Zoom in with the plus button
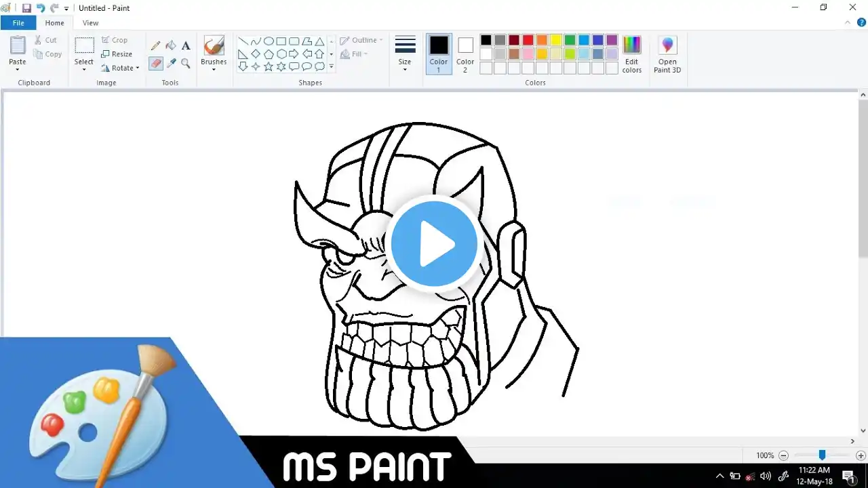Viewport: 868px width, 488px height. (x=861, y=456)
